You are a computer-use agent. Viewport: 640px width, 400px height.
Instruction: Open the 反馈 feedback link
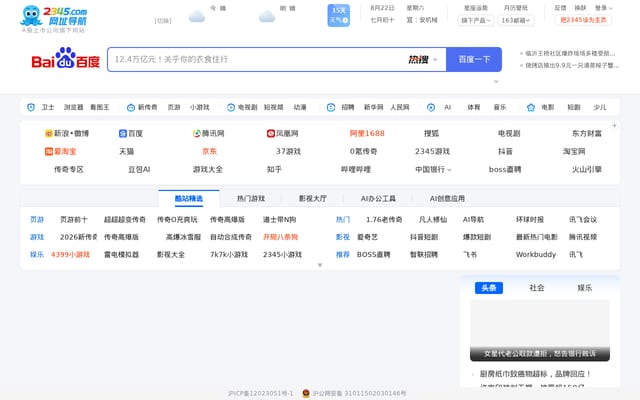[560, 8]
